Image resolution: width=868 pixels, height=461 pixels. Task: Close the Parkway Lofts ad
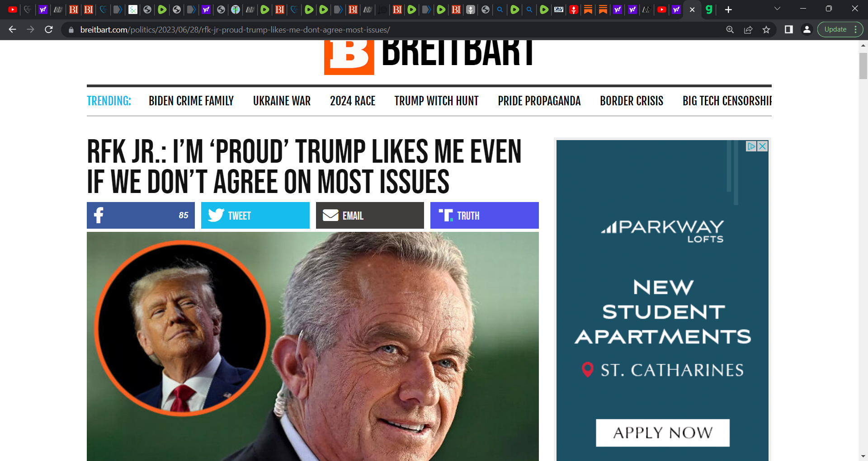coord(763,146)
